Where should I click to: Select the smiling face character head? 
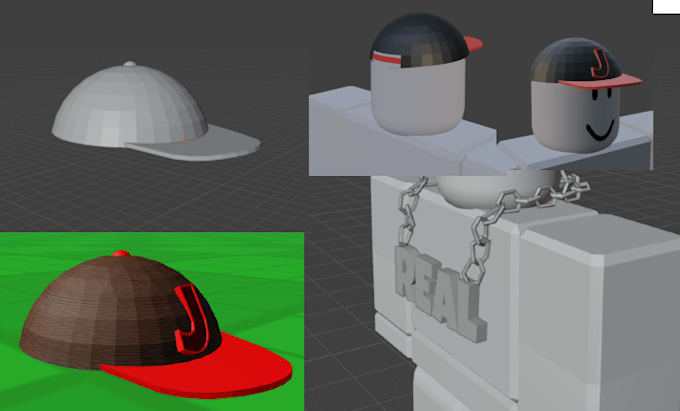(x=576, y=116)
